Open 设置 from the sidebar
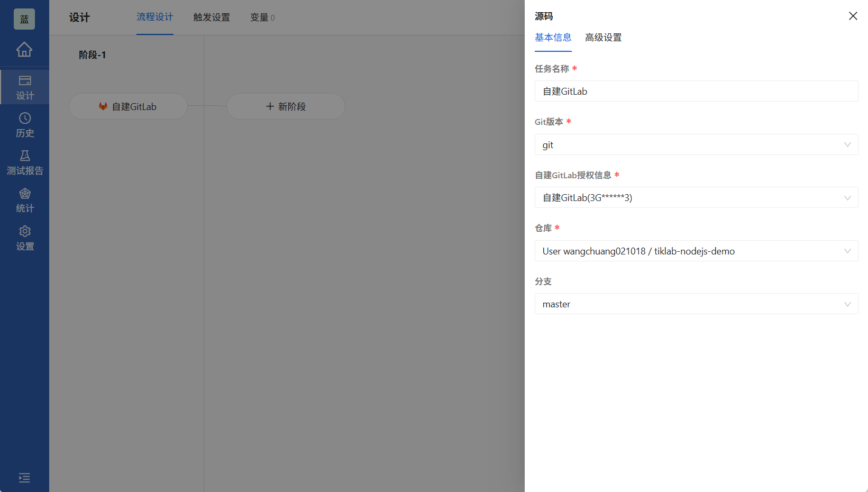 tap(24, 237)
